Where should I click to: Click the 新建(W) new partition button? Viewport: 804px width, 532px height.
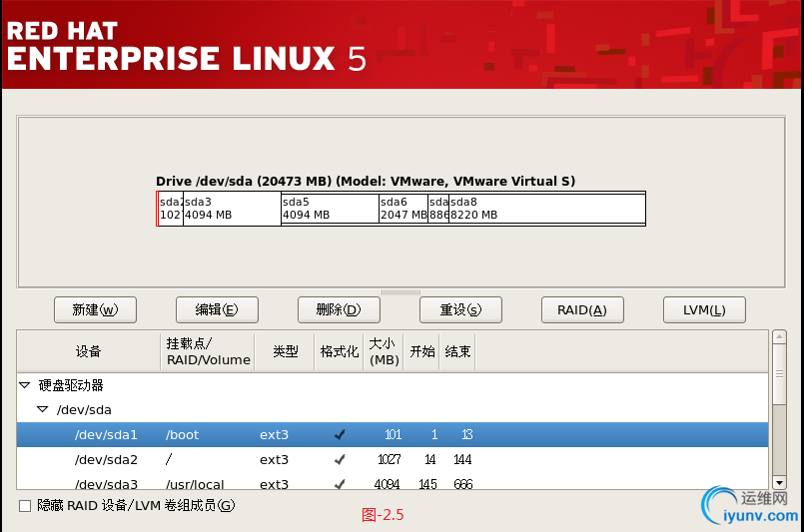coord(95,310)
